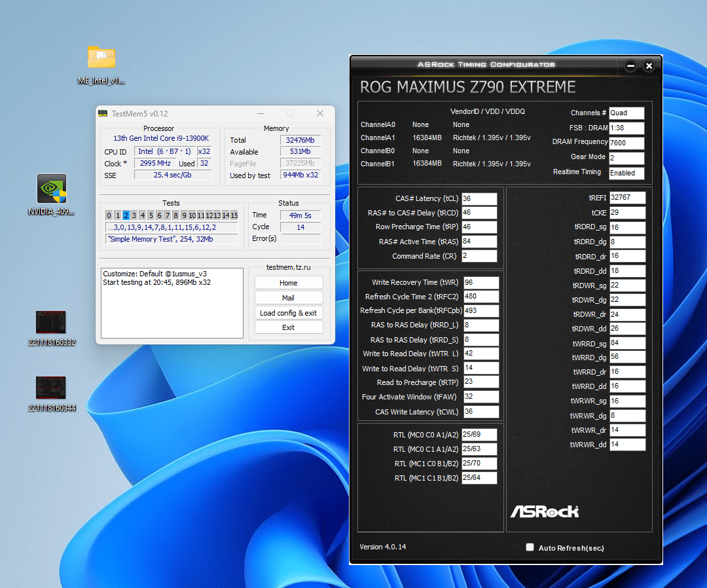Click the CAS Write Latency (tCWL) field

(x=482, y=411)
